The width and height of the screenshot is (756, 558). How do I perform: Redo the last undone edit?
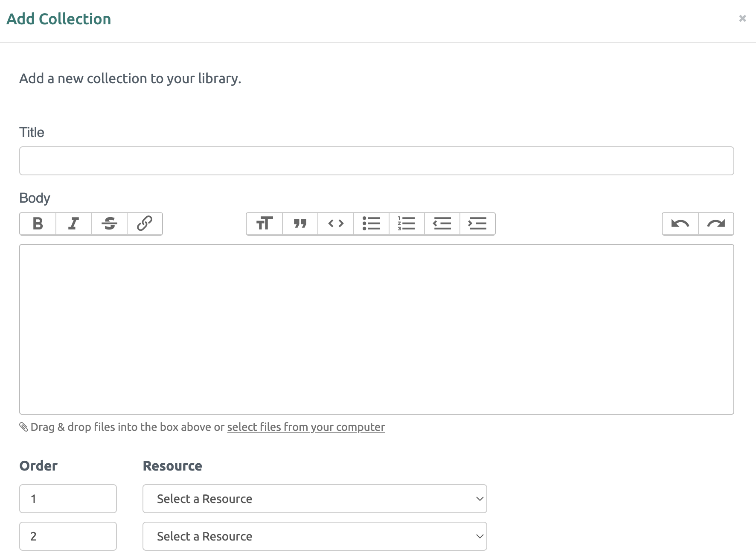click(716, 224)
